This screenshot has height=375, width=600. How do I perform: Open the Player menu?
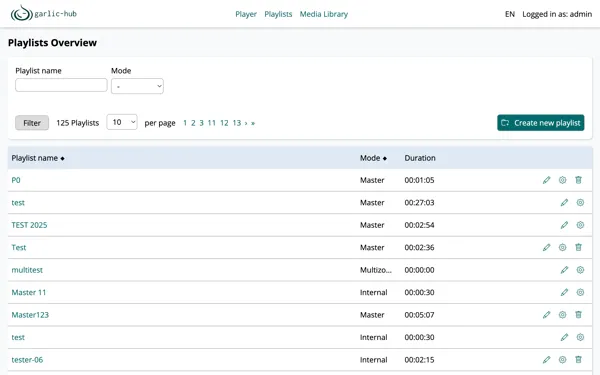click(246, 14)
